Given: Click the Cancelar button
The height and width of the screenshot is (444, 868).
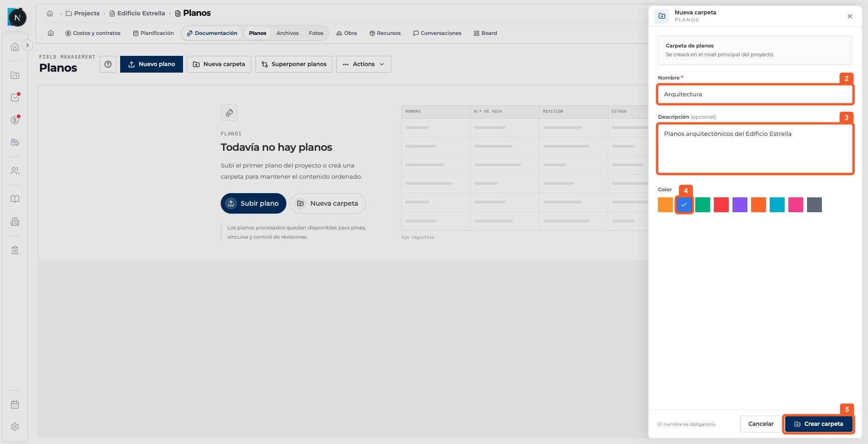Looking at the screenshot, I should (x=761, y=424).
